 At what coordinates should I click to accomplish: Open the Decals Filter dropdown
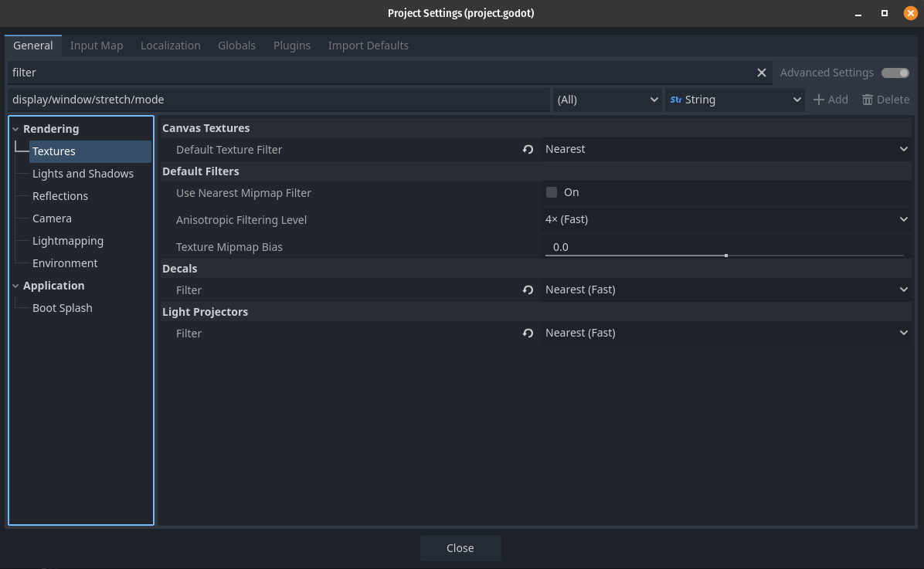(726, 290)
